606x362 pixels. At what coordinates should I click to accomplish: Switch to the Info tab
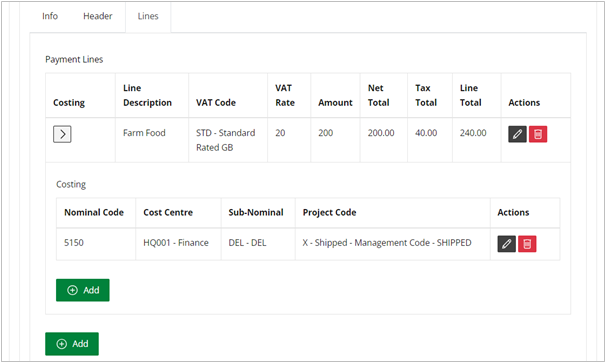(x=50, y=16)
